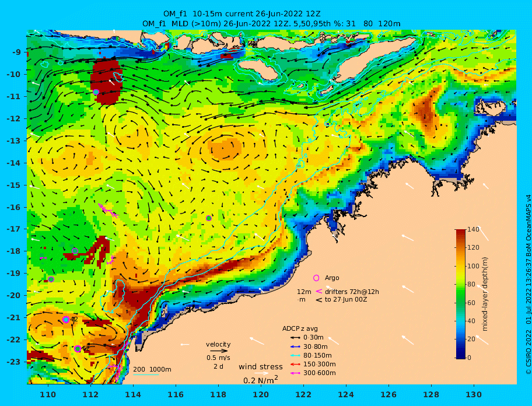The width and height of the screenshot is (532, 406).
Task: Click the '200 1000m' isobath label
Action: (x=152, y=369)
